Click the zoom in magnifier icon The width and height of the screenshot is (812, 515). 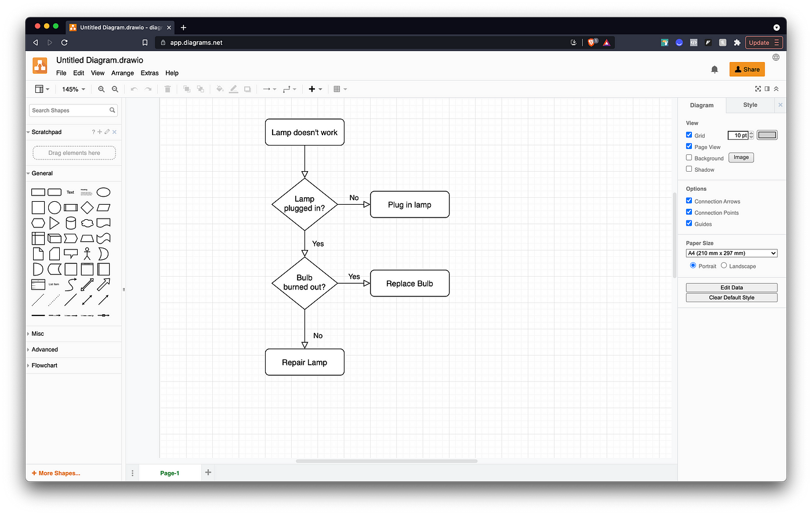coord(101,89)
